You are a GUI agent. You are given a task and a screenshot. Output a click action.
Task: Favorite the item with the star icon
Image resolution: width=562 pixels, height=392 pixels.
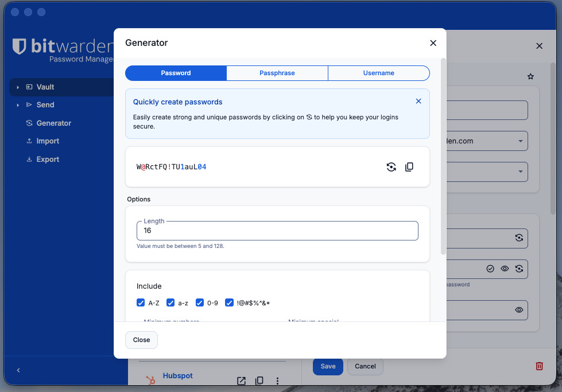pos(530,76)
